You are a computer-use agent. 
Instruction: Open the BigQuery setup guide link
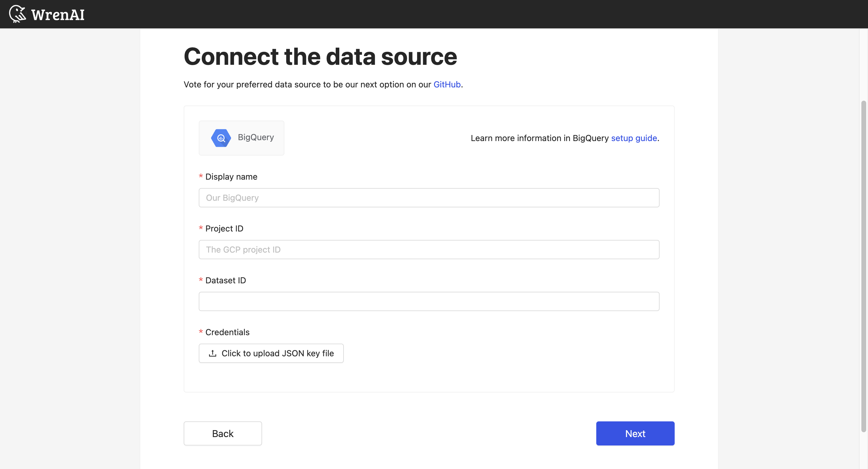(634, 138)
